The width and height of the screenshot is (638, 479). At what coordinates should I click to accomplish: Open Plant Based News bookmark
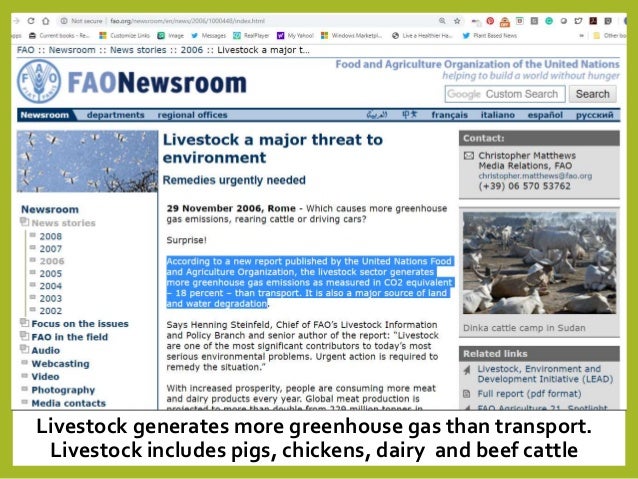(x=489, y=36)
